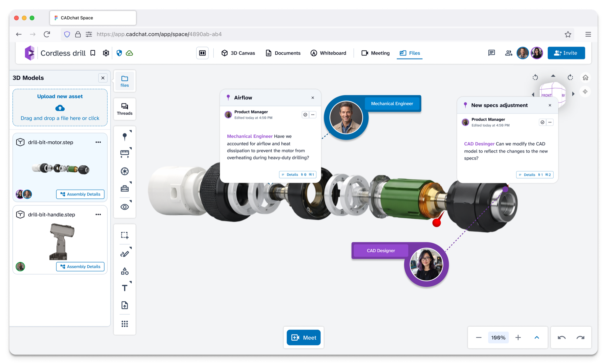The image size is (607, 364).
Task: Open more options for drill-bit-handle.step
Action: [98, 214]
